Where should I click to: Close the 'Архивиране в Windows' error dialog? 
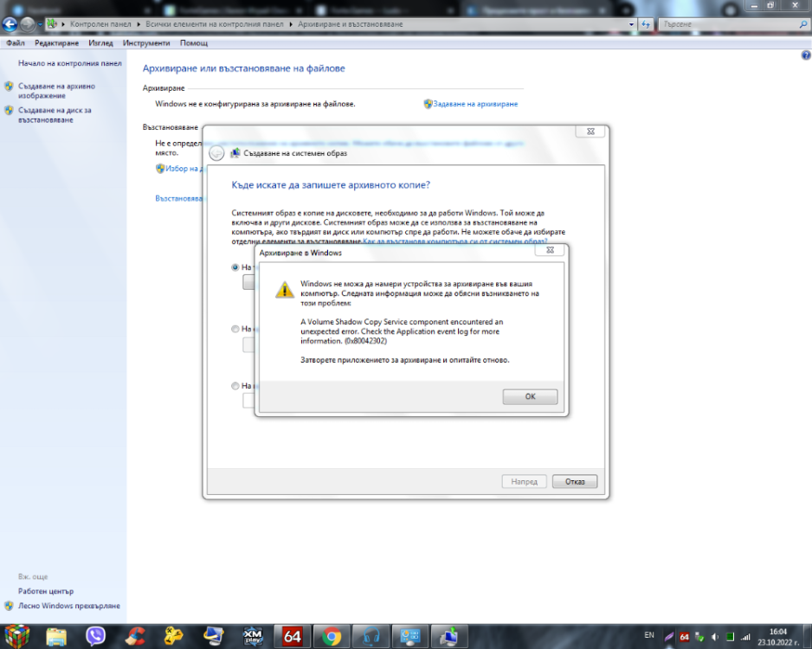coord(551,250)
